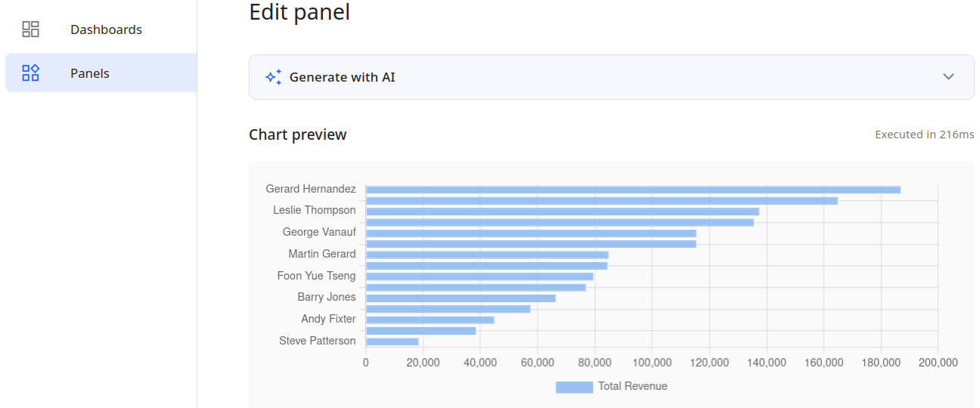Click the Chart preview heading
The width and height of the screenshot is (980, 408).
[297, 134]
